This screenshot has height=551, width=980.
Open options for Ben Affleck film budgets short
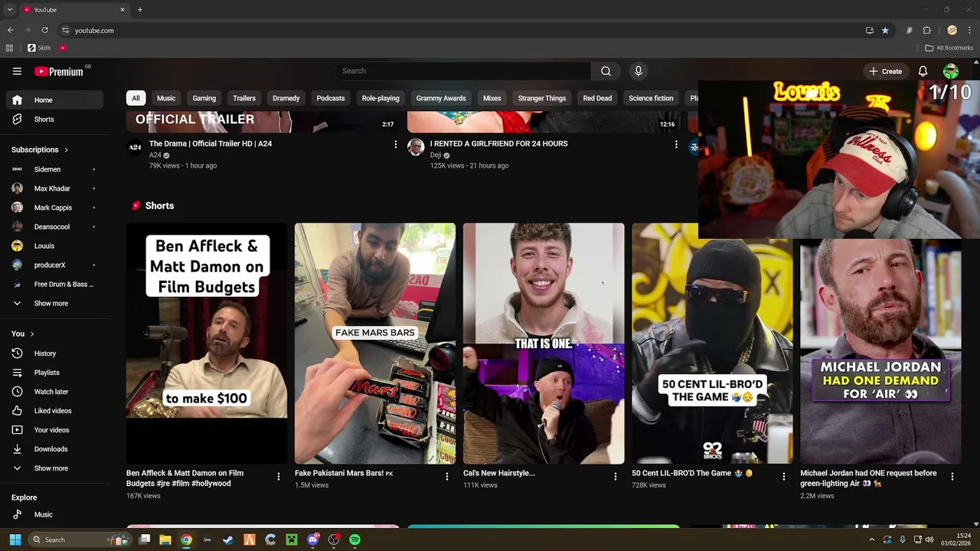pos(279,476)
